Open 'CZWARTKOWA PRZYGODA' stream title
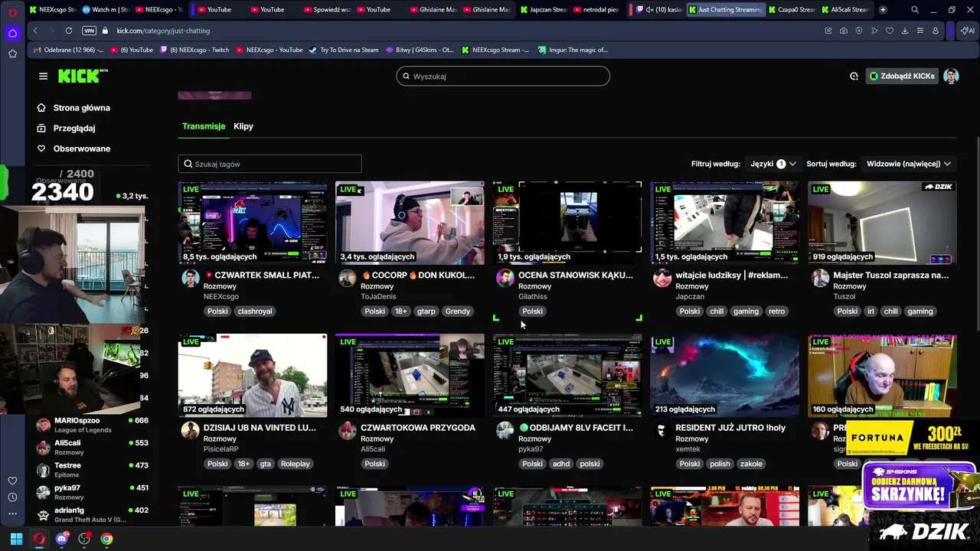 coord(418,428)
